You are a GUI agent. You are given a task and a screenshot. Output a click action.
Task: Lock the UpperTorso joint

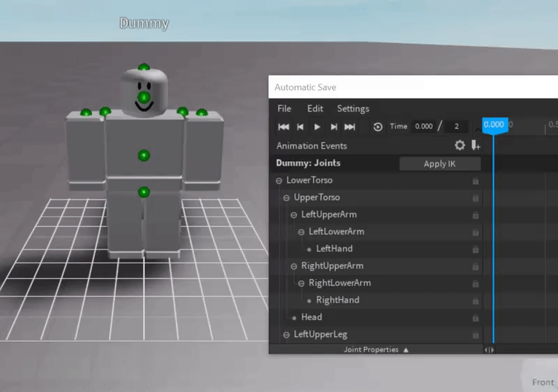coord(476,198)
